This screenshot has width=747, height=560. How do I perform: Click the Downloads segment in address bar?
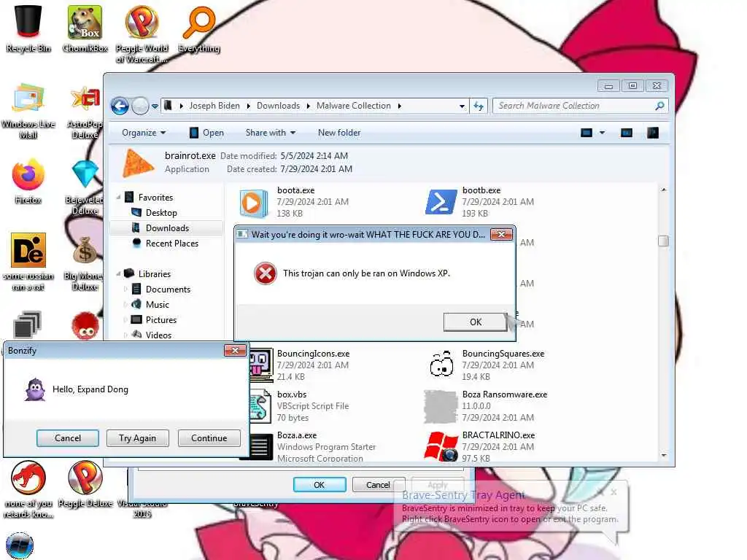click(278, 106)
